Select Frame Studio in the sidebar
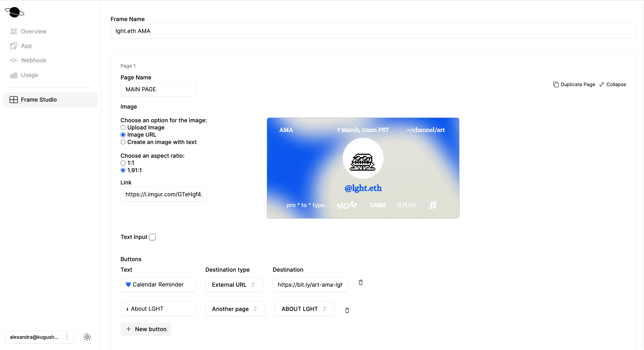This screenshot has width=644, height=350. click(50, 100)
